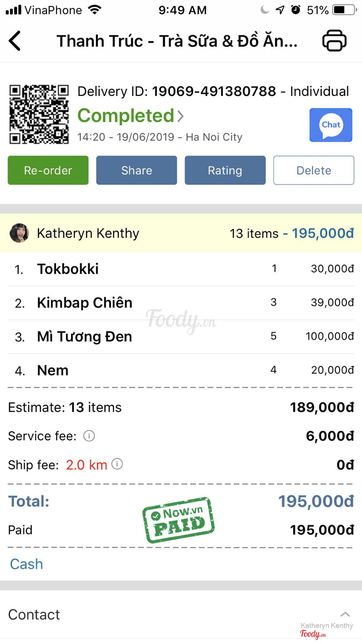Tap the printer icon
The image size is (362, 644).
pos(334,41)
